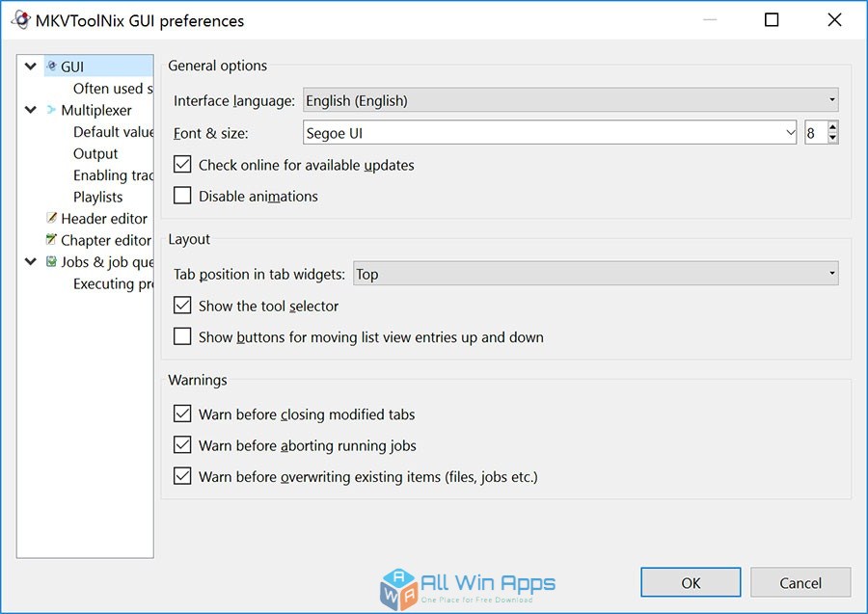
Task: Click the MKVToolNix title bar app icon
Action: (x=21, y=20)
